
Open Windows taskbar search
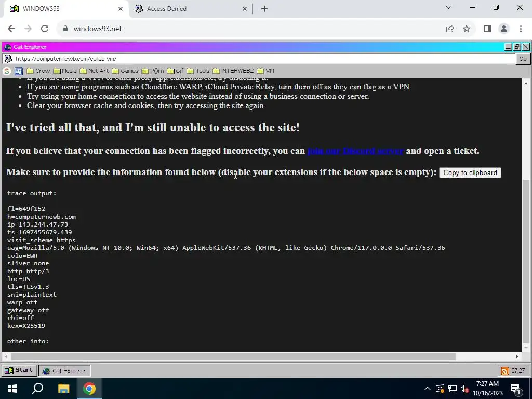point(37,389)
